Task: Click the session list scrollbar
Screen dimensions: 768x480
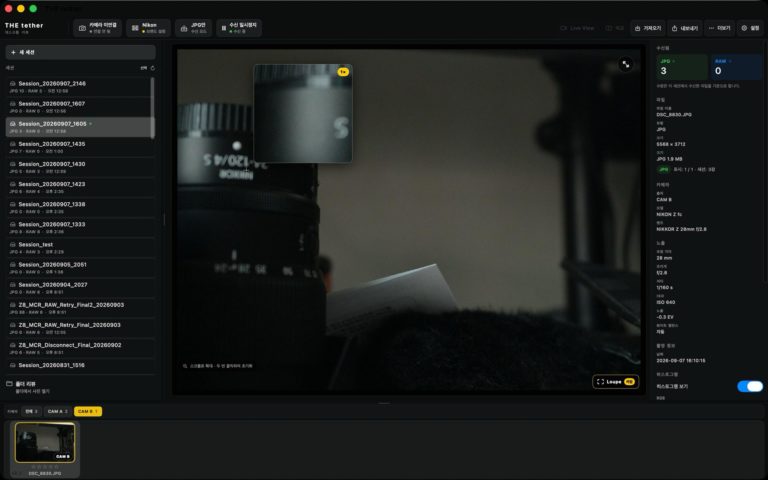Action: point(152,108)
